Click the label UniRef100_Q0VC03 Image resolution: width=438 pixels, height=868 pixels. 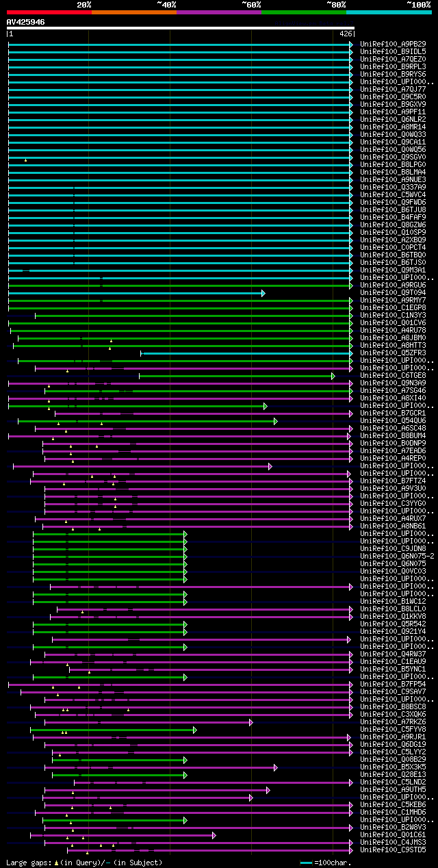click(x=393, y=572)
